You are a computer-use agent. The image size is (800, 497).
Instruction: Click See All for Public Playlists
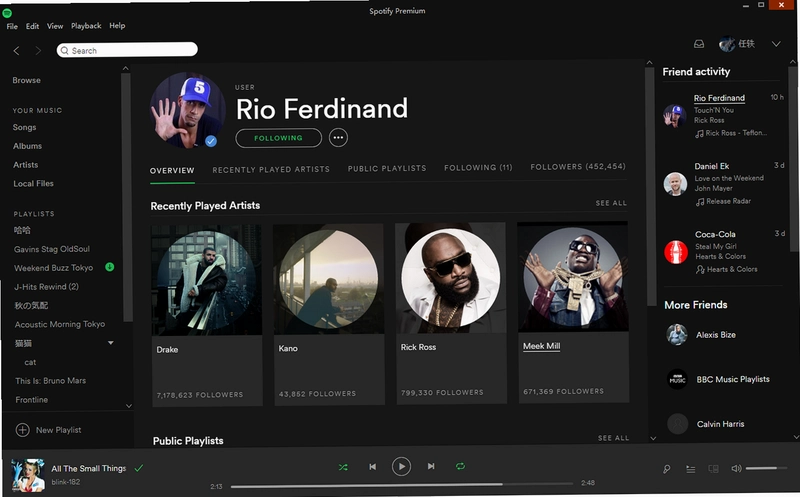click(x=613, y=438)
